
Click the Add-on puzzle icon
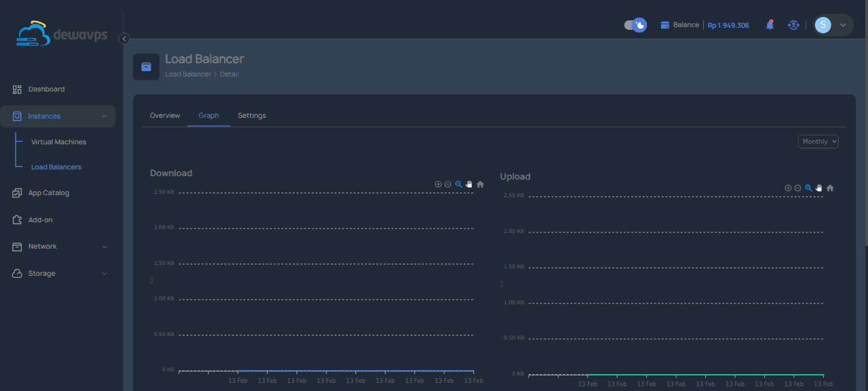[17, 220]
